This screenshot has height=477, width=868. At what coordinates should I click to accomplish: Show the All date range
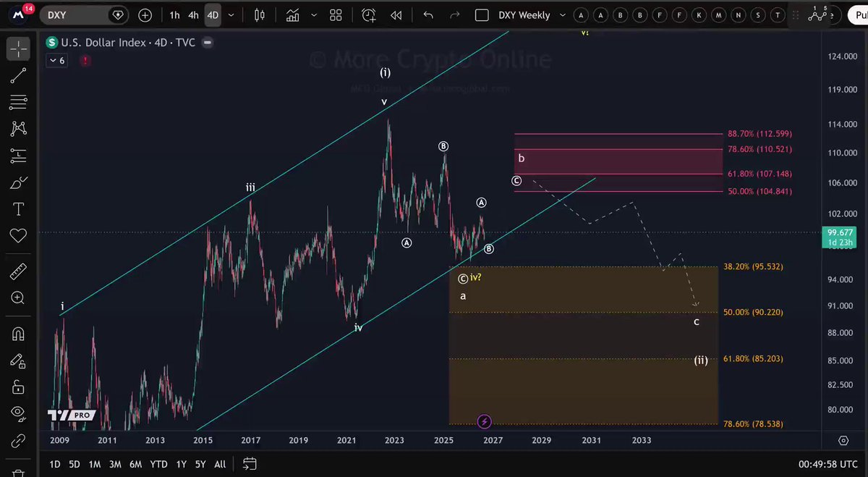point(220,464)
